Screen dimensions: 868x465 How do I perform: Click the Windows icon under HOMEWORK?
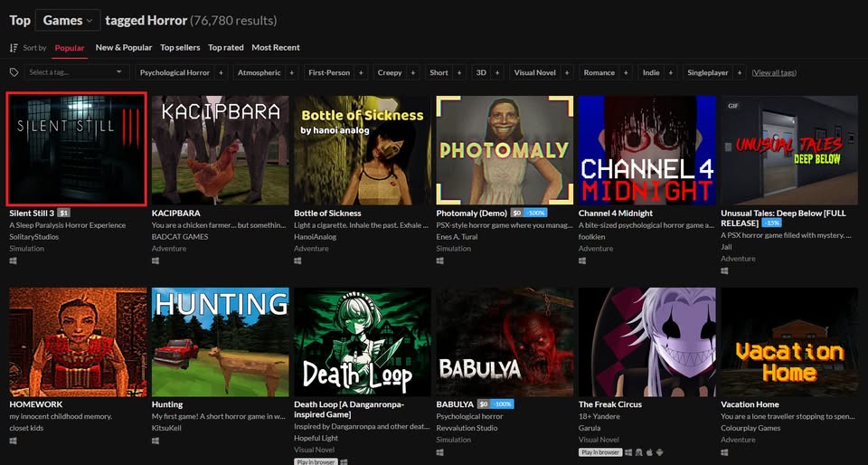(14, 441)
